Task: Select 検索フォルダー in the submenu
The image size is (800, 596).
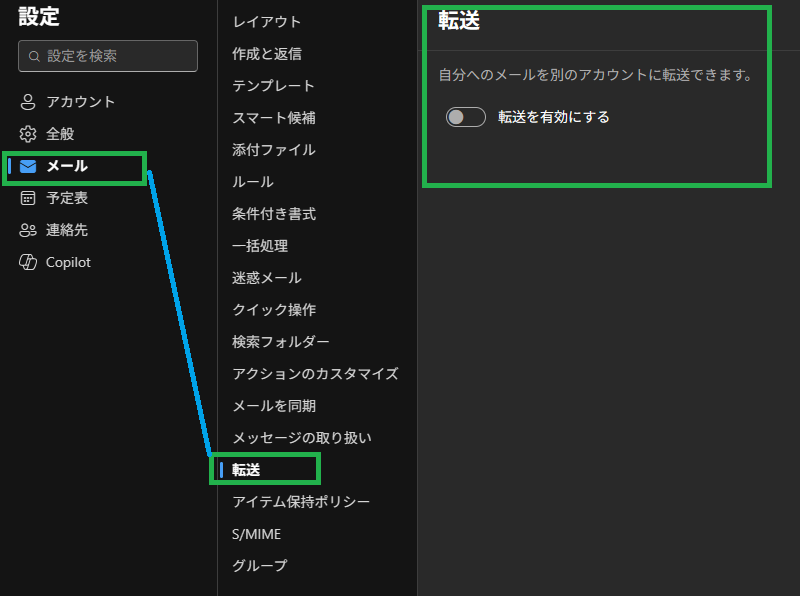Action: tap(281, 342)
